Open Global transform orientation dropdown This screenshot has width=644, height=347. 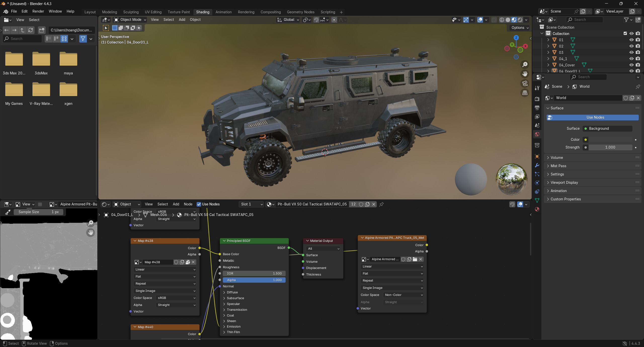click(288, 20)
